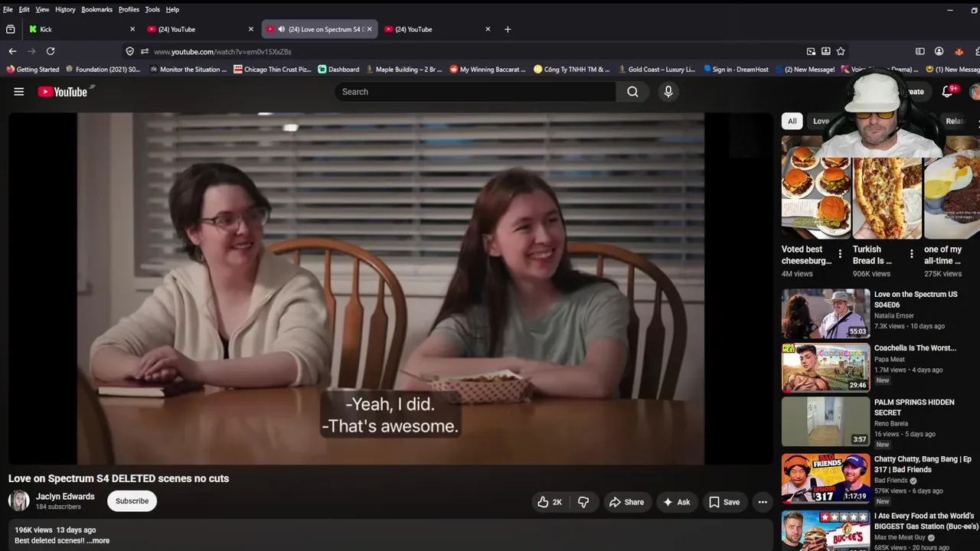This screenshot has height=551, width=980.
Task: Dislike the video with thumbs down
Action: click(x=583, y=502)
